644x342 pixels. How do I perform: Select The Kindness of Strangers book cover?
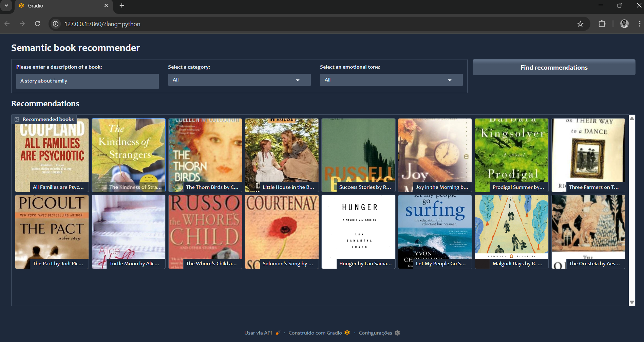click(129, 155)
